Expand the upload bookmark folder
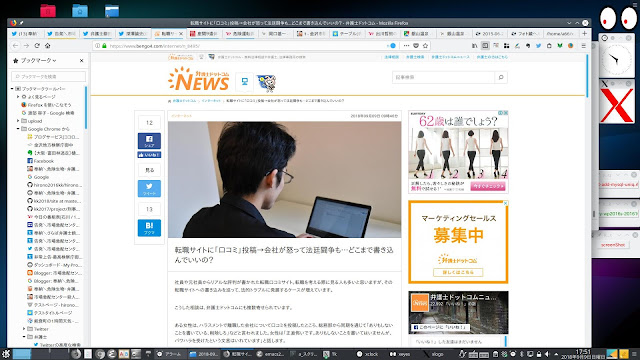640x360 pixels. point(18,121)
